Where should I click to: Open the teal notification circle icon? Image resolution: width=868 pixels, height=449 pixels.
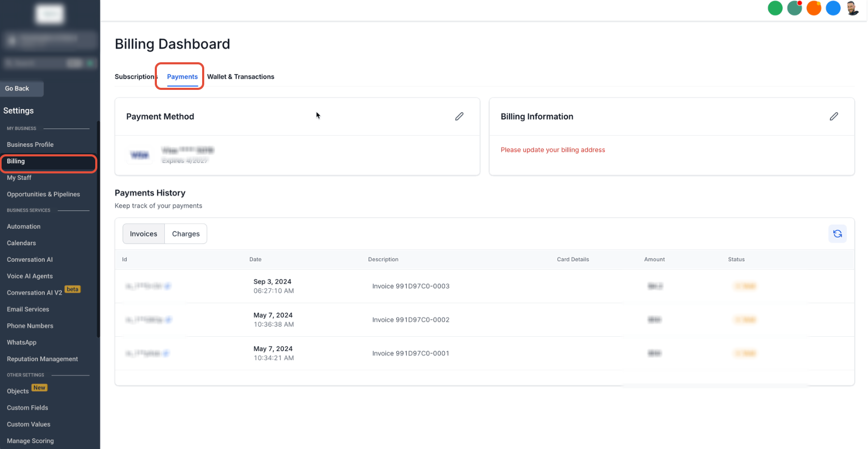pos(794,8)
